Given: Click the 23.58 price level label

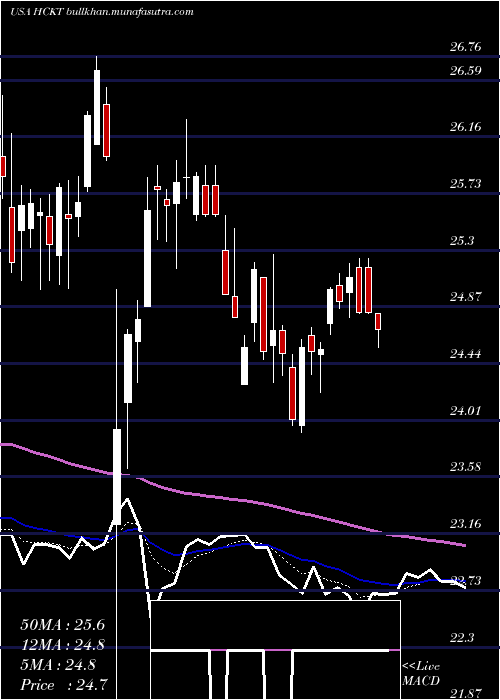Looking at the screenshot, I should point(466,467).
